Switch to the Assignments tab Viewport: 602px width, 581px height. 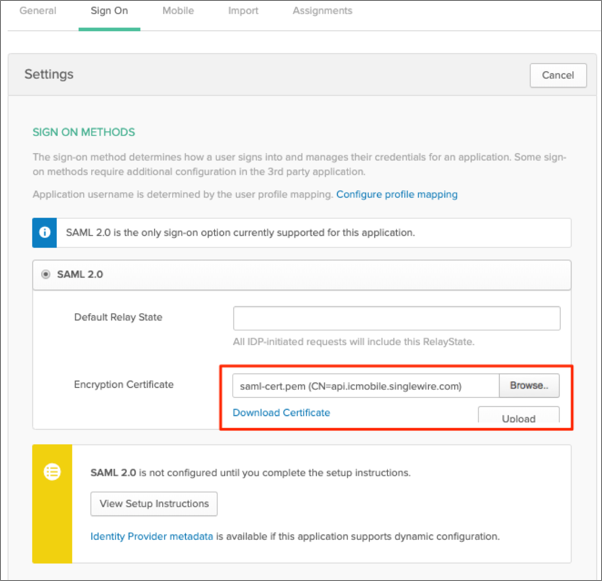pyautogui.click(x=322, y=11)
